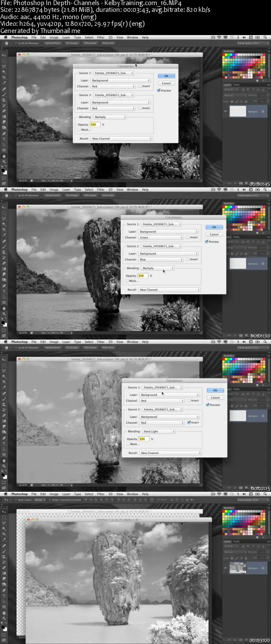Open the Image menu in the 00:01:30 frame
The width and height of the screenshot is (271, 644).
(54, 189)
